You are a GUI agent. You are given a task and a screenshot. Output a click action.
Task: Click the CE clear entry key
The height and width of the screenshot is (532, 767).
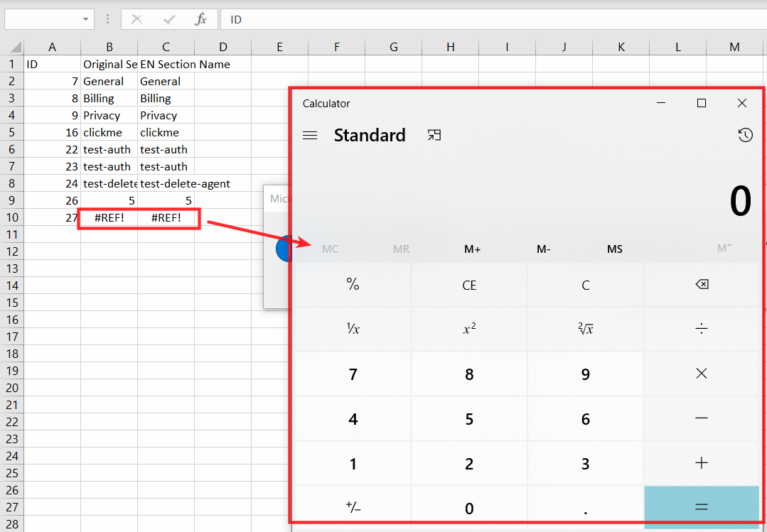coord(469,285)
